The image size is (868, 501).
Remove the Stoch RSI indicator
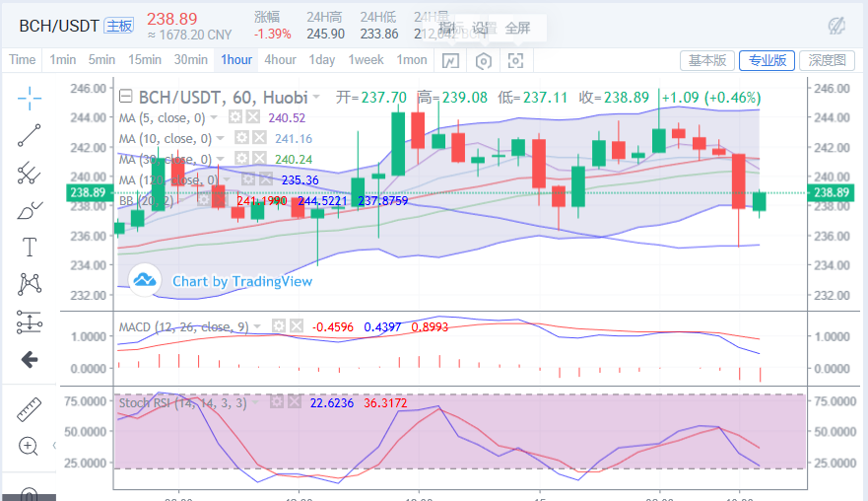pyautogui.click(x=294, y=401)
